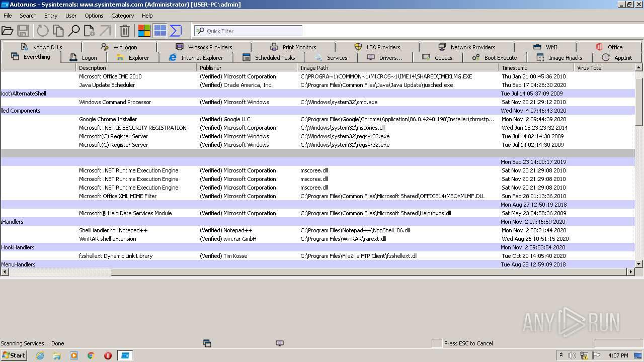Select the ShellHandler for Notepad++ entry

point(317,230)
